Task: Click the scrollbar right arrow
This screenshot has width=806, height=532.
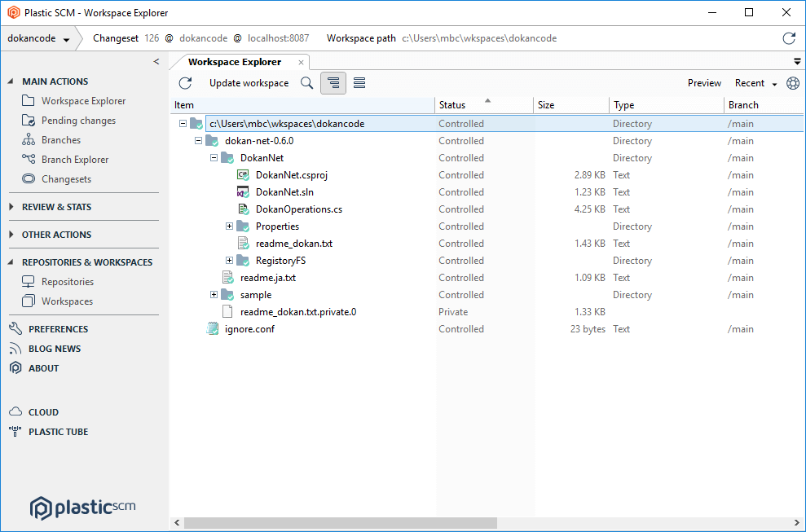Action: 797,523
